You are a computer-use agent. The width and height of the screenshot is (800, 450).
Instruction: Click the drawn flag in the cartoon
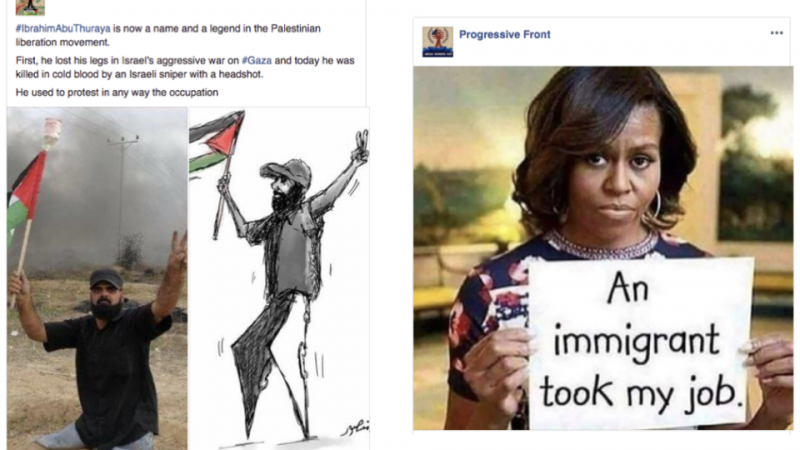coord(216,142)
